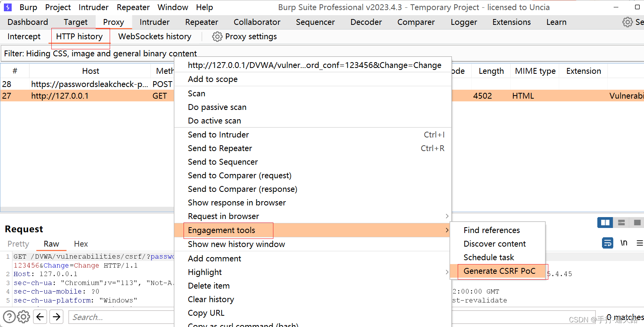Click the Burp Suite logo icon
The width and height of the screenshot is (644, 327).
coord(8,7)
